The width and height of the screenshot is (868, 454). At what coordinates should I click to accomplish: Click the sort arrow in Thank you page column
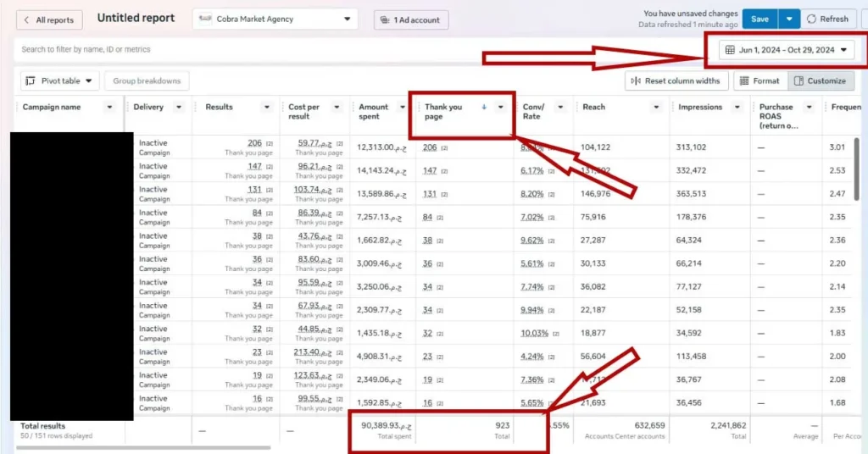484,108
